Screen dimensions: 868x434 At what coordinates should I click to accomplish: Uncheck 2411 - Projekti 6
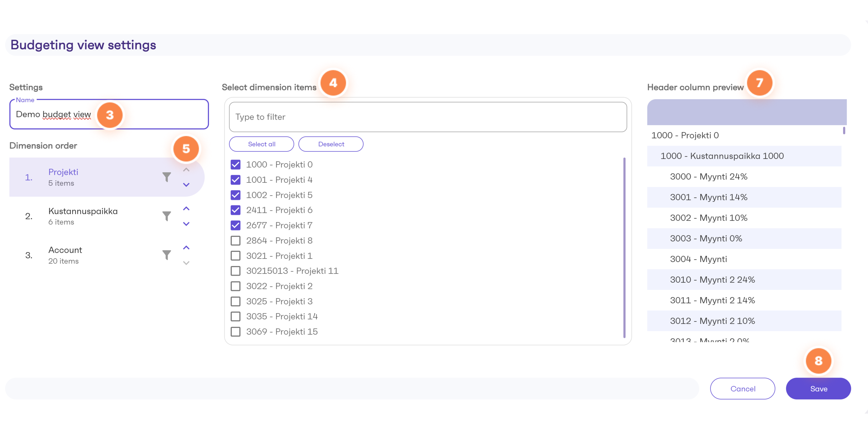pos(236,210)
